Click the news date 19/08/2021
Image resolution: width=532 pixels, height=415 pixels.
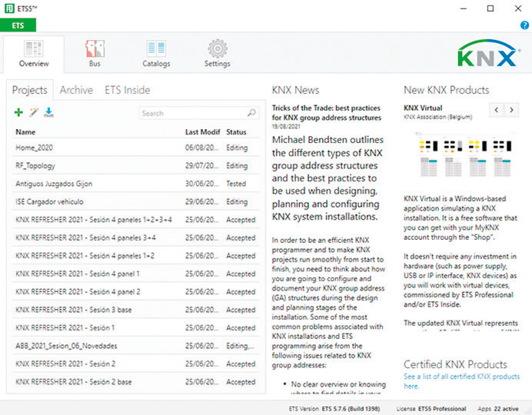(286, 127)
